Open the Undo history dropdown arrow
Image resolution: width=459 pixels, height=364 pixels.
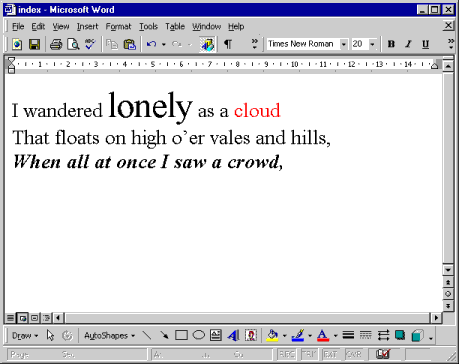point(164,44)
